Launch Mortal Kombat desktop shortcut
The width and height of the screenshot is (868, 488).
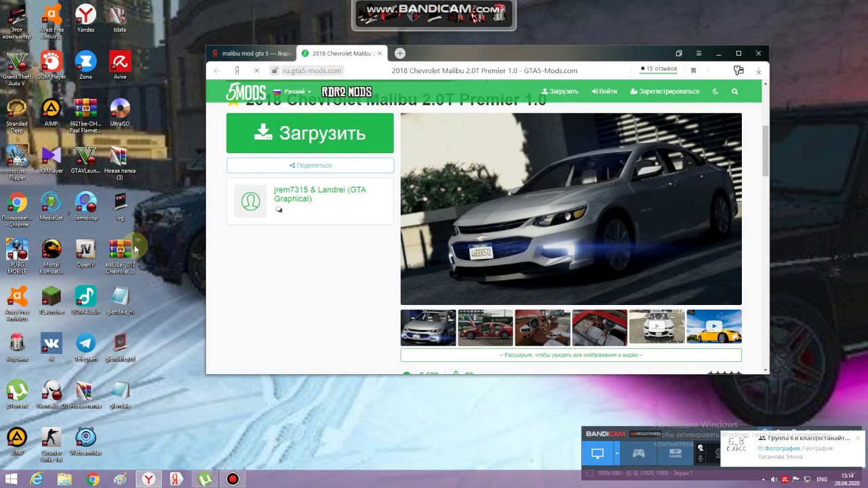[51, 256]
